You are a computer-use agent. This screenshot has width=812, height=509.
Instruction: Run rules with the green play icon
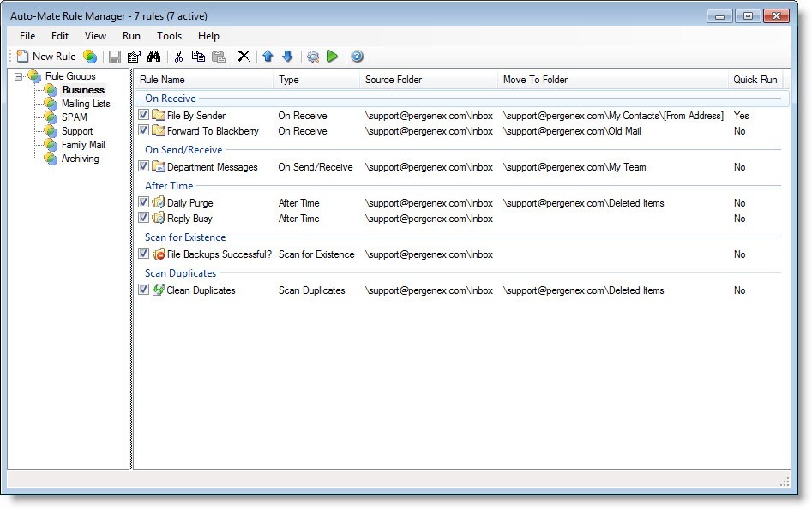(333, 56)
